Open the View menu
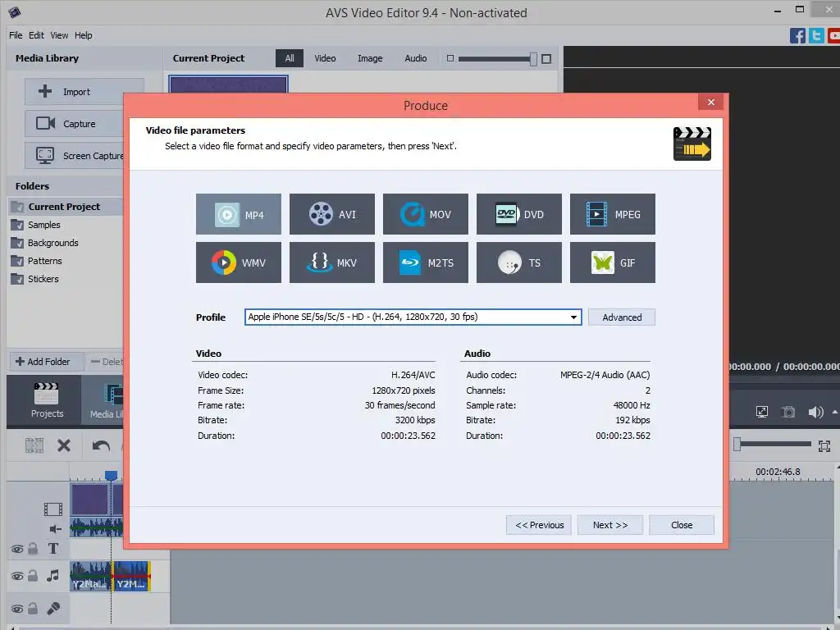Viewport: 840px width, 630px height. coord(59,35)
